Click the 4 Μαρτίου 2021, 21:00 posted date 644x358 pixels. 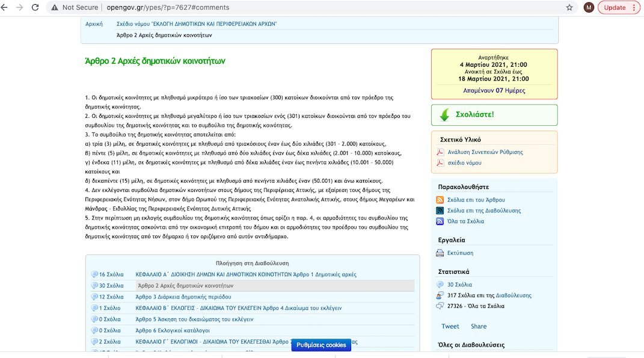click(493, 64)
